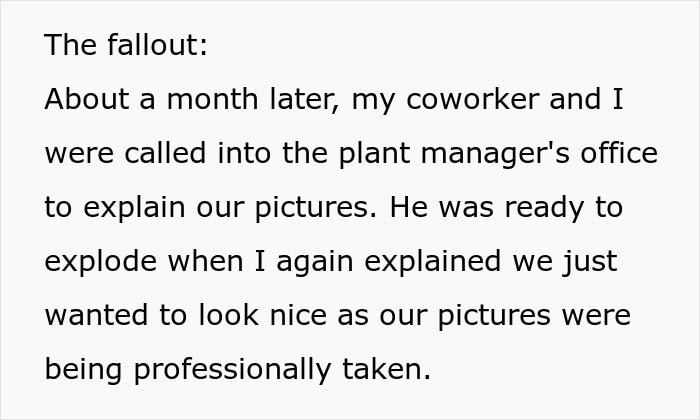Click the word 'just' at line end
This screenshot has height=420, width=700.
(x=590, y=263)
